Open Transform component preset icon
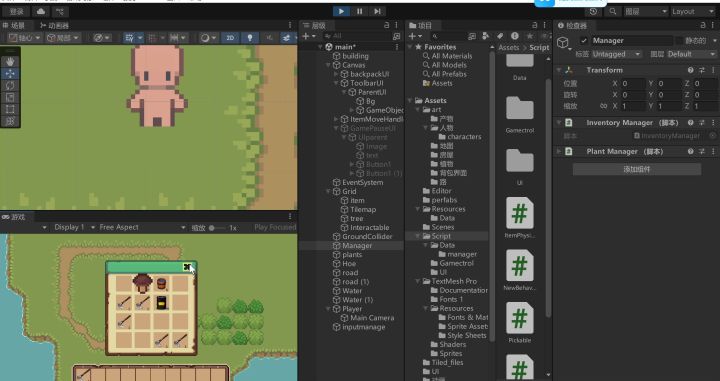 click(x=702, y=70)
